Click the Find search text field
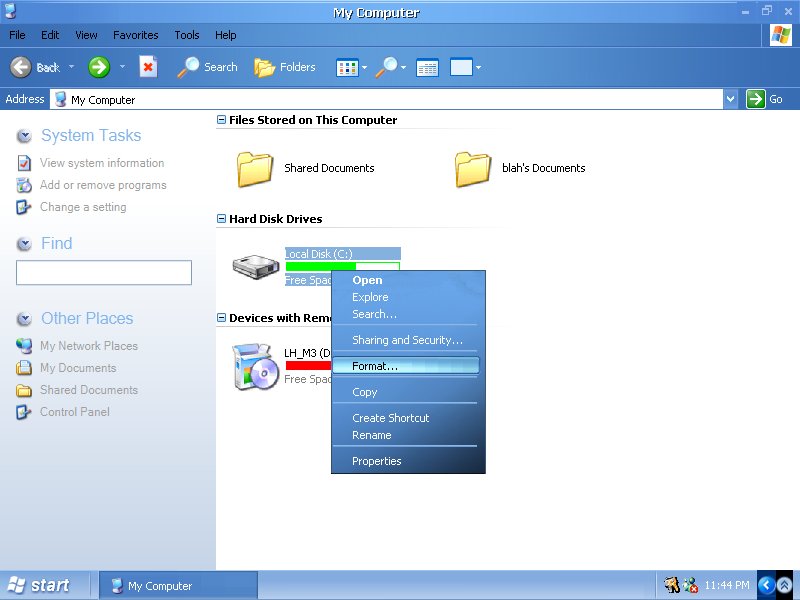This screenshot has height=600, width=800. (x=104, y=273)
